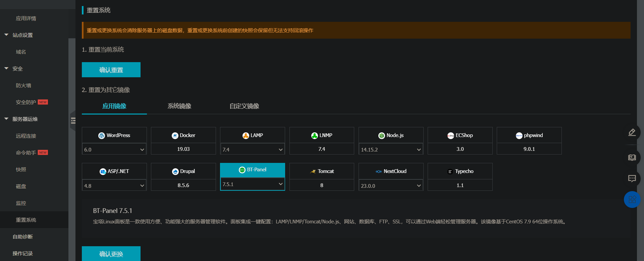This screenshot has width=644, height=261.
Task: Switch to the 自定义镜像 tab
Action: [245, 106]
